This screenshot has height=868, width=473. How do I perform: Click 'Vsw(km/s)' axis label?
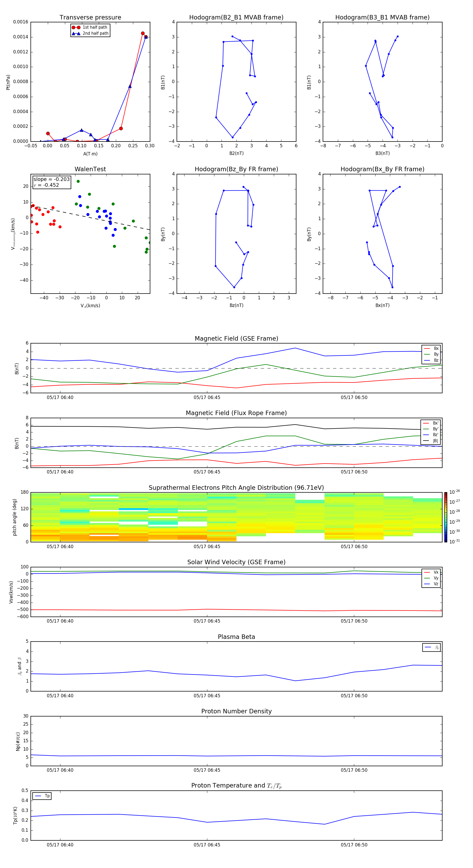(11, 592)
